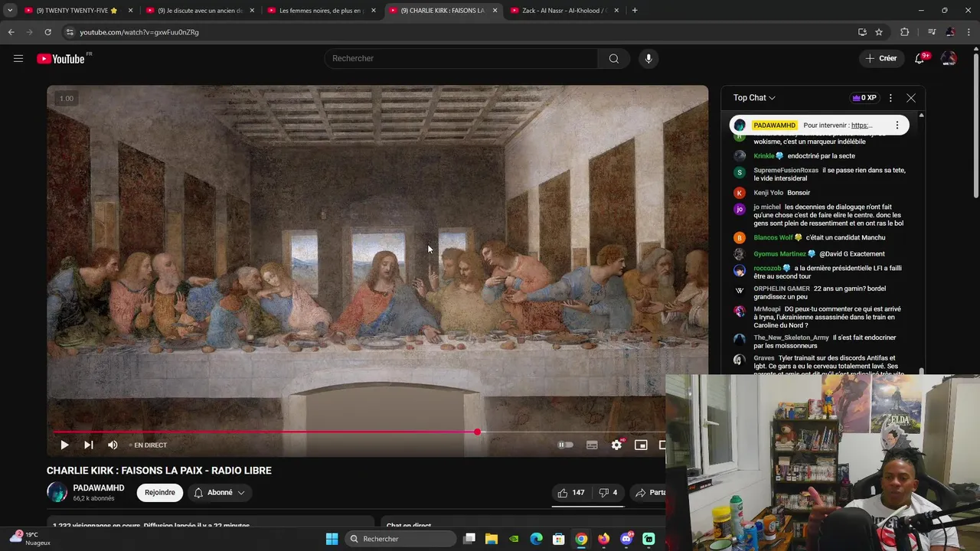Image resolution: width=980 pixels, height=551 pixels.
Task: Open the YouTube account avatar menu
Action: 949,58
